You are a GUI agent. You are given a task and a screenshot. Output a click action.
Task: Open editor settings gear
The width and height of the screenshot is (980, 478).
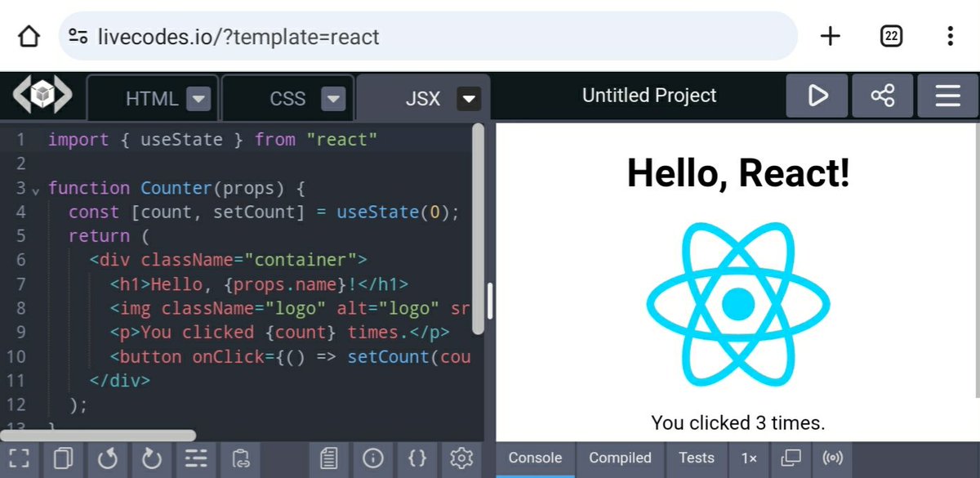461,458
